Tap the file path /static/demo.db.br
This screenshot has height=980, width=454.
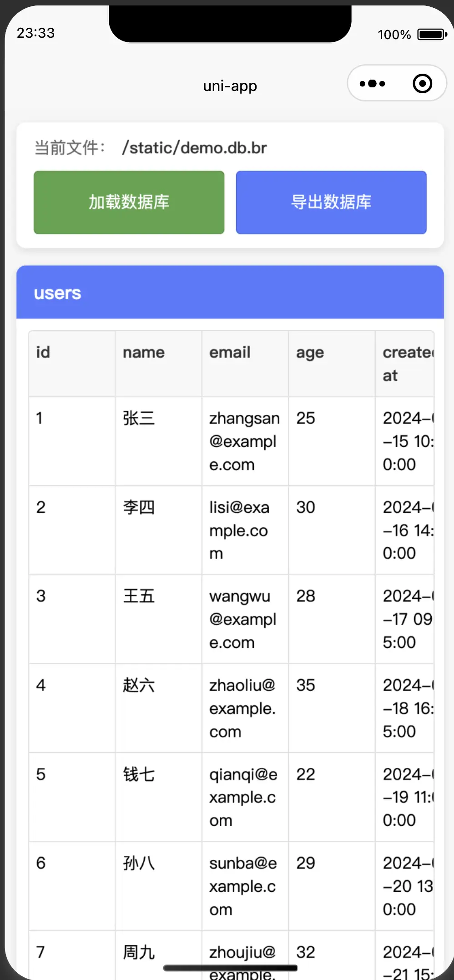click(194, 148)
